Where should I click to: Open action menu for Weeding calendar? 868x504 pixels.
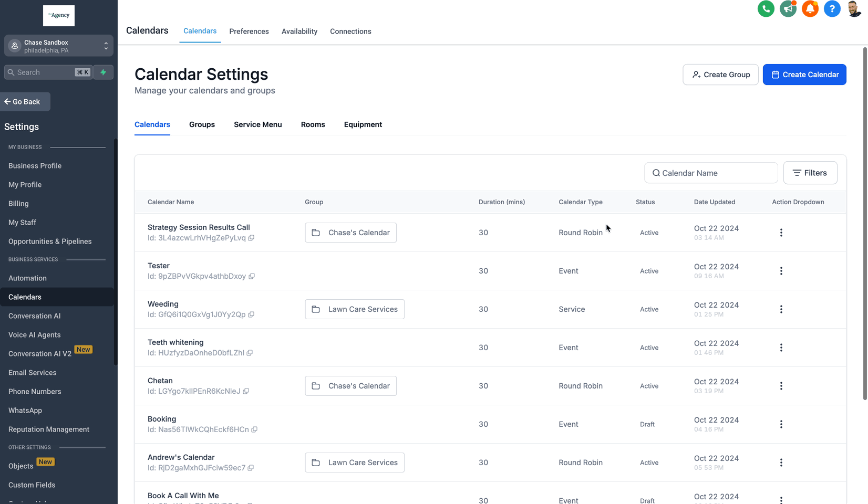[x=781, y=309]
